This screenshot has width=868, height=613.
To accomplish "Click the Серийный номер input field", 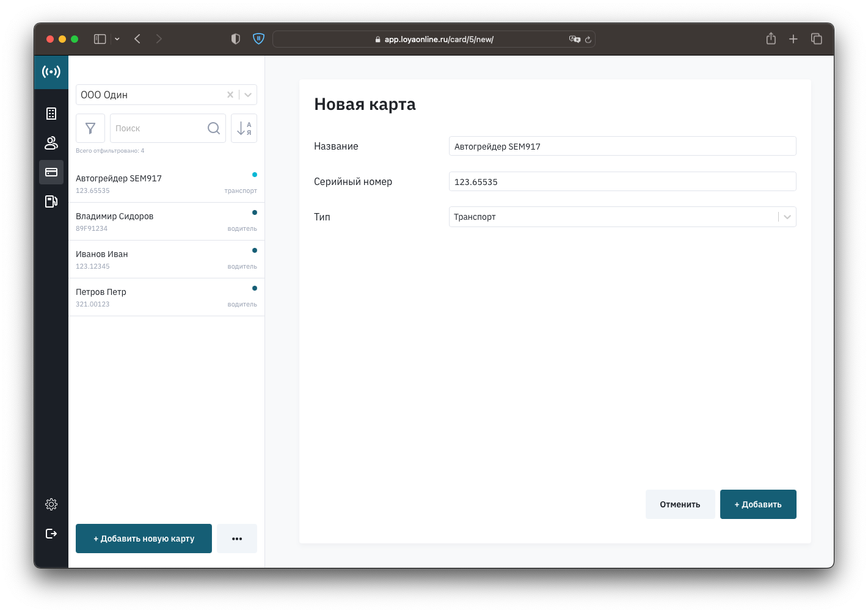I will [622, 181].
